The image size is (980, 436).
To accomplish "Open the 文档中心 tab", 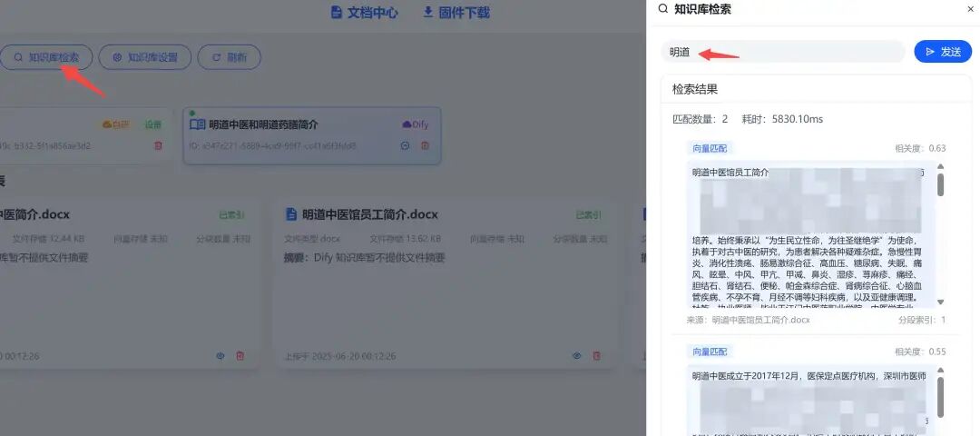I will (364, 13).
